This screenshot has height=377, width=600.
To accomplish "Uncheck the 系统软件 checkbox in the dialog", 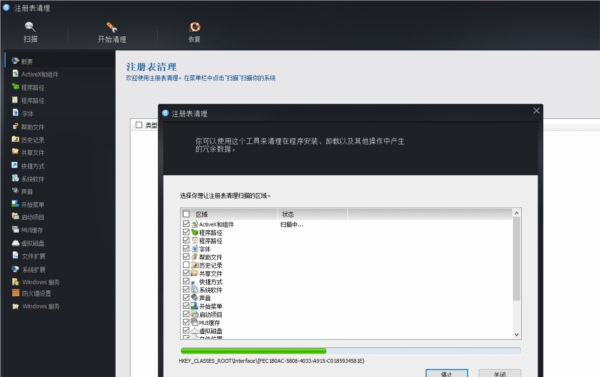I will point(186,289).
